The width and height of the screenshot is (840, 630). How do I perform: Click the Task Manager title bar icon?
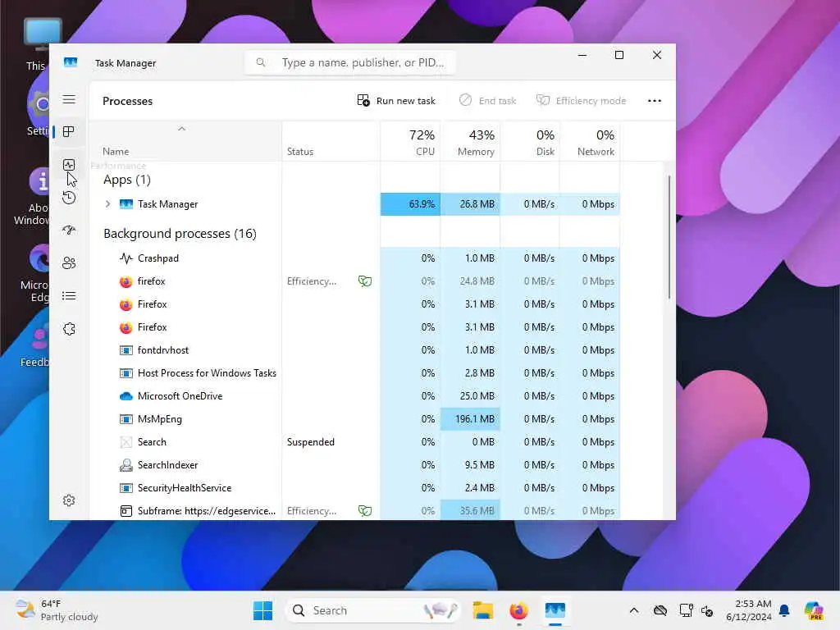71,62
